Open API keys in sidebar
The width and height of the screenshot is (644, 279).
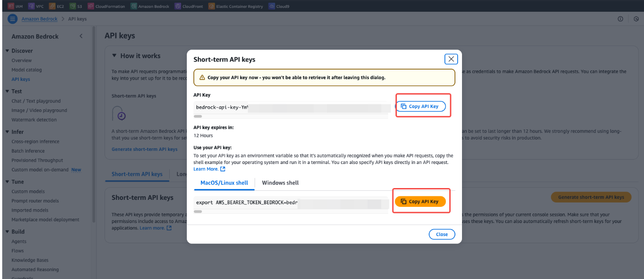click(21, 79)
